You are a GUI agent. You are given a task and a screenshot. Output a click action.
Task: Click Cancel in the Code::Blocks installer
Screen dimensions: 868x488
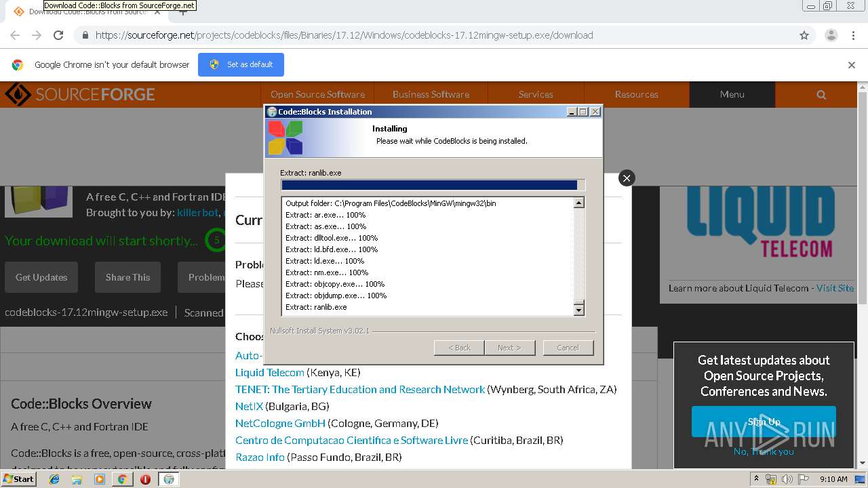568,348
